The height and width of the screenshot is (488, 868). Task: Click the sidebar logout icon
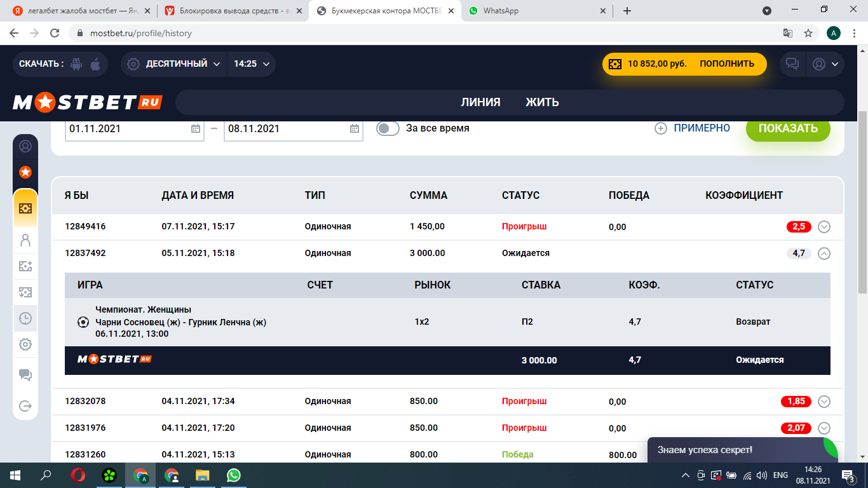click(25, 406)
